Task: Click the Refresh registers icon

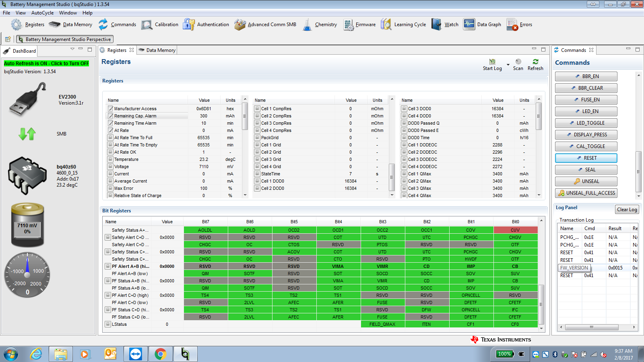Action: point(535,62)
